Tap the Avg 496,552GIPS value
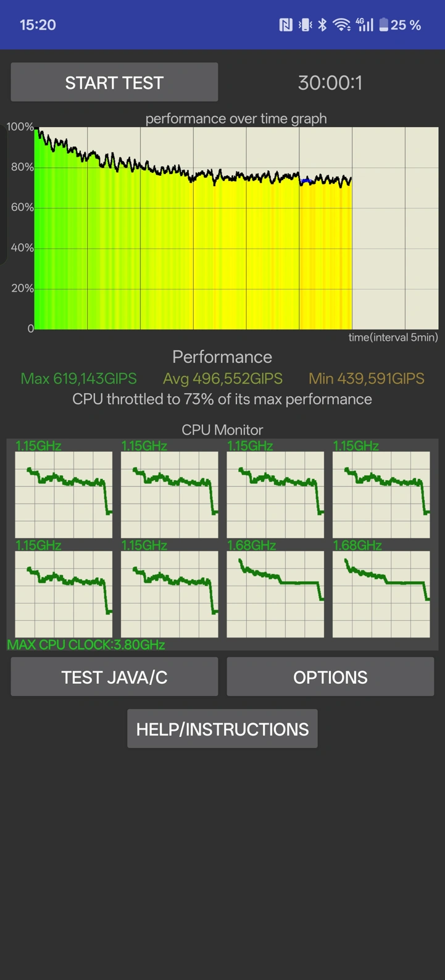The height and width of the screenshot is (980, 445). 223,378
